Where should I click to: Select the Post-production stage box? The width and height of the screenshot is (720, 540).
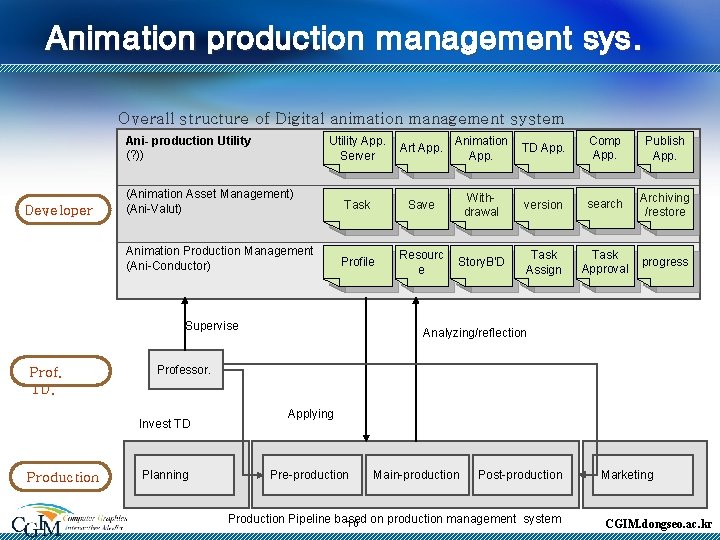point(522,475)
